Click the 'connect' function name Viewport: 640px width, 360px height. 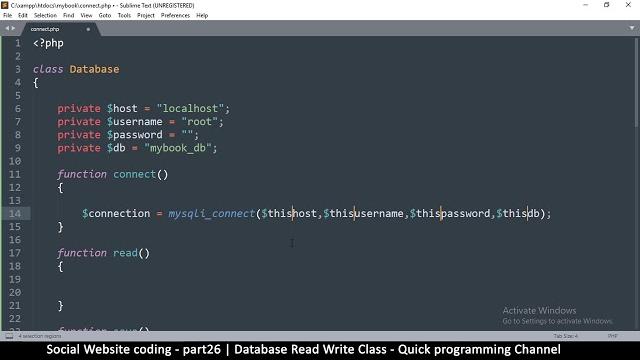pyautogui.click(x=135, y=174)
